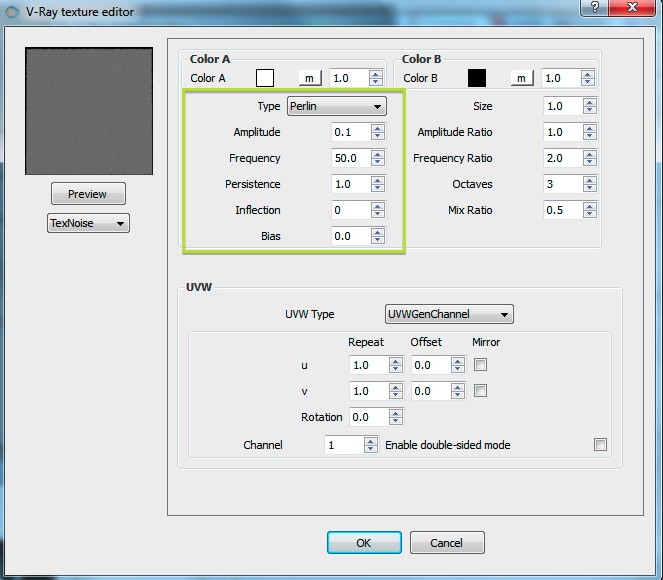The image size is (663, 580).
Task: Click the Color A 'm' map button
Action: coord(310,78)
